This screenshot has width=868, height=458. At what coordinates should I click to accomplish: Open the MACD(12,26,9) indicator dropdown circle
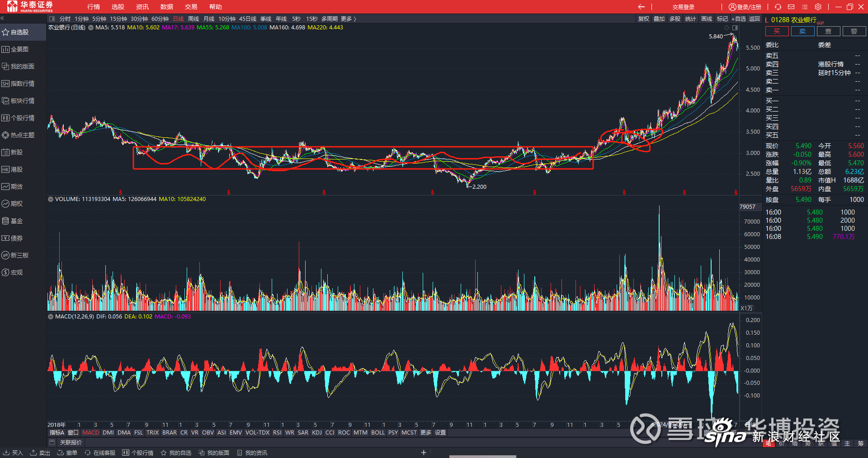point(51,317)
